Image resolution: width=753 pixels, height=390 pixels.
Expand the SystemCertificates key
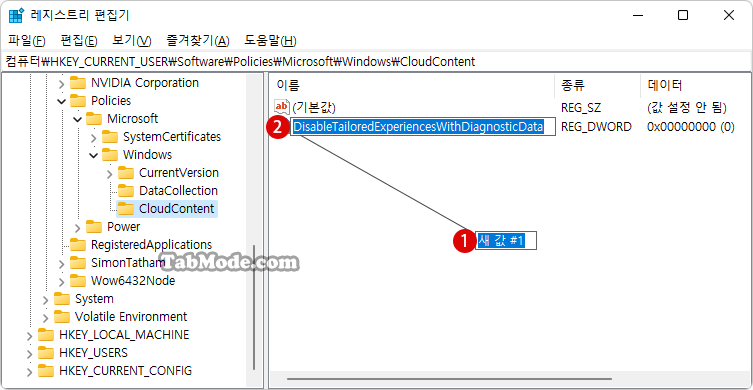click(x=94, y=137)
